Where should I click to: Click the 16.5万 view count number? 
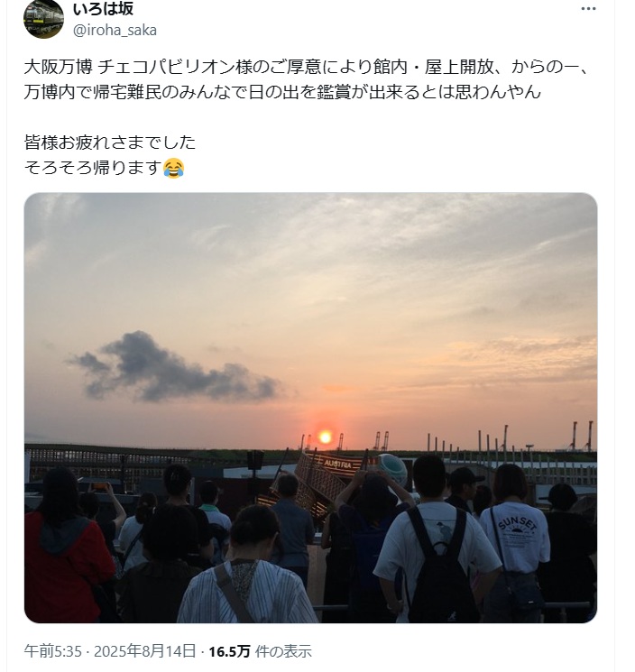click(x=229, y=651)
